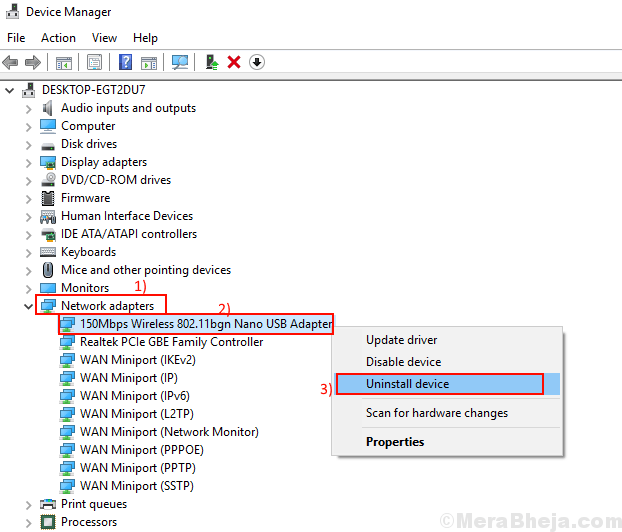Open the File menu
This screenshot has height=532, width=622.
(16, 38)
